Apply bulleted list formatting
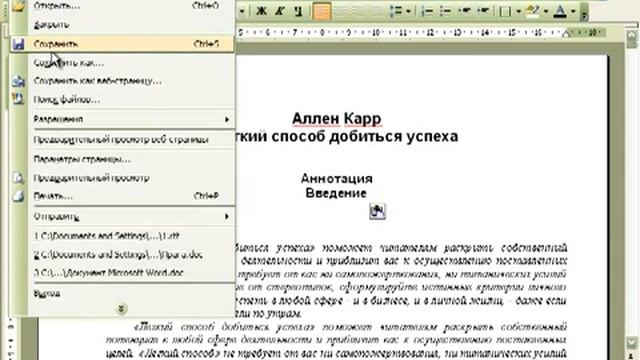Image resolution: width=640 pixels, height=360 pixels. [x=446, y=11]
